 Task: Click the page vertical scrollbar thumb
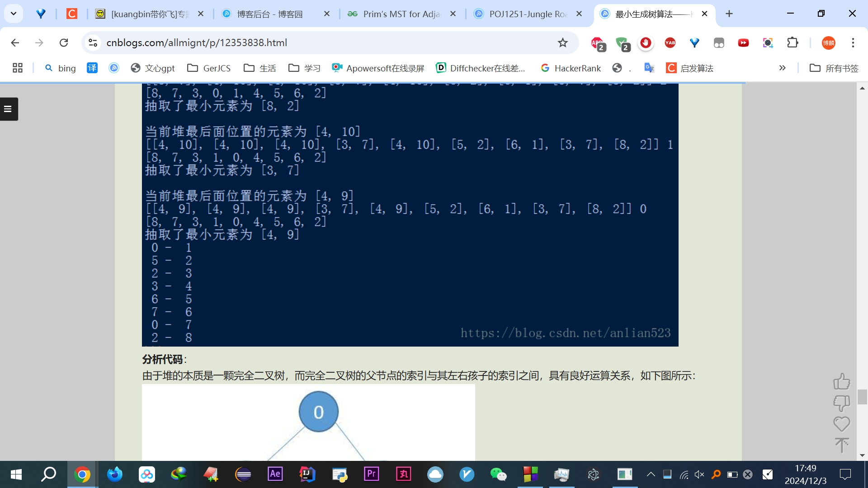862,397
